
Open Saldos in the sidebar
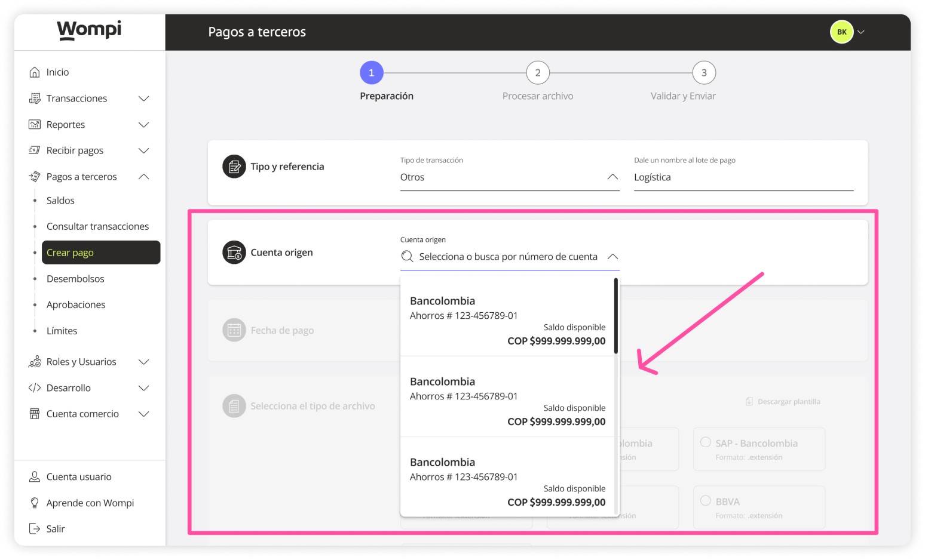pyautogui.click(x=61, y=201)
